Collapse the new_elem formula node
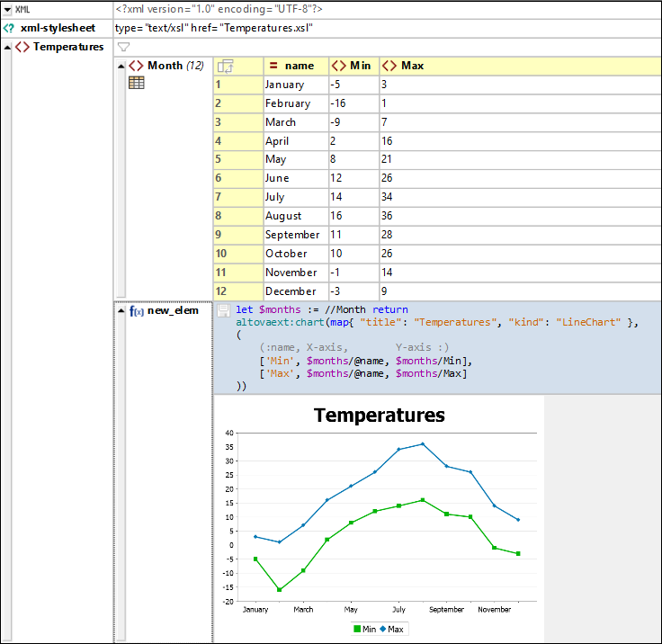Screen dimensions: 662x644 click(x=121, y=310)
